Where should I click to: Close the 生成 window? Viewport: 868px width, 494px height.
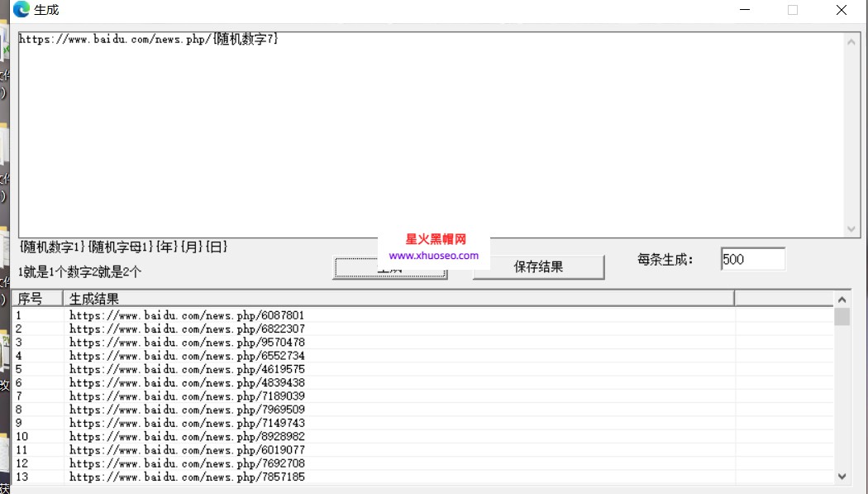pos(841,9)
